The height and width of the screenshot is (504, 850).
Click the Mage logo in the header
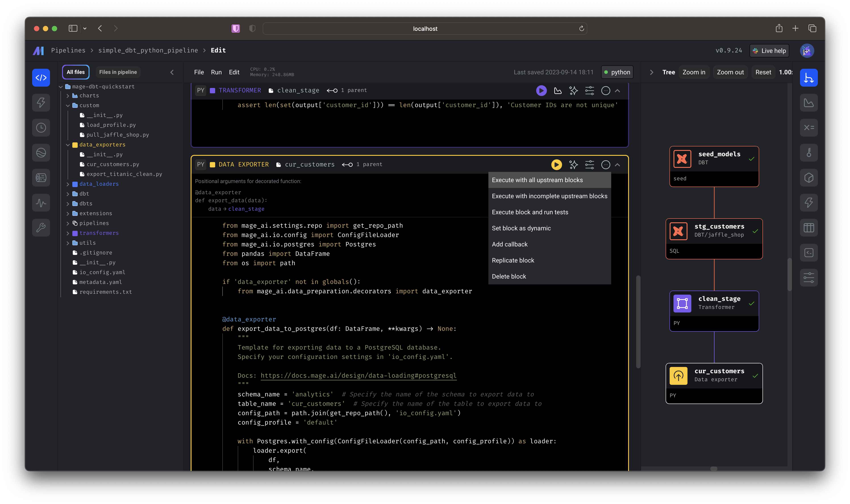(x=38, y=51)
